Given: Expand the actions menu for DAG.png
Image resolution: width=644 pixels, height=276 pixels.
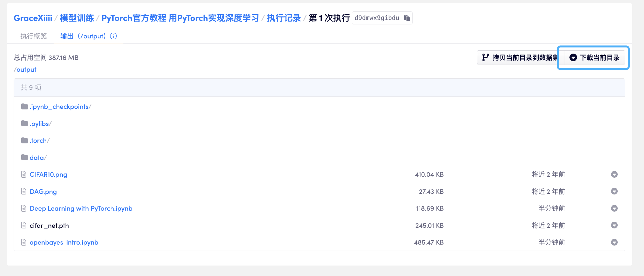Looking at the screenshot, I should [614, 191].
